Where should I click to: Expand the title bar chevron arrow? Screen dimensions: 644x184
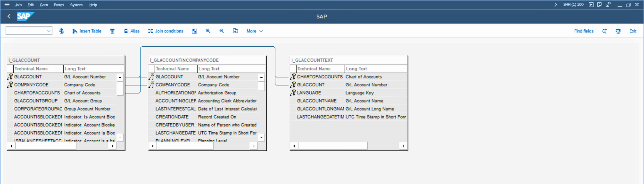pyautogui.click(x=555, y=4)
